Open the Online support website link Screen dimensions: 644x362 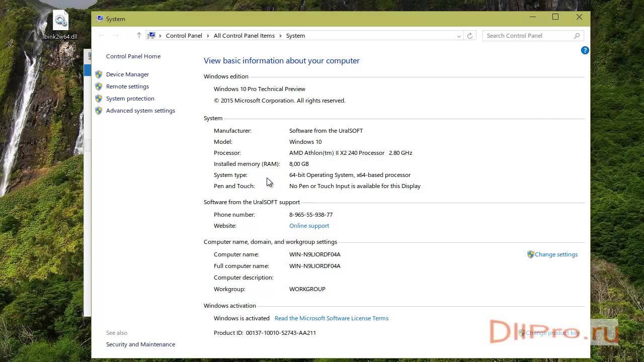pos(309,226)
